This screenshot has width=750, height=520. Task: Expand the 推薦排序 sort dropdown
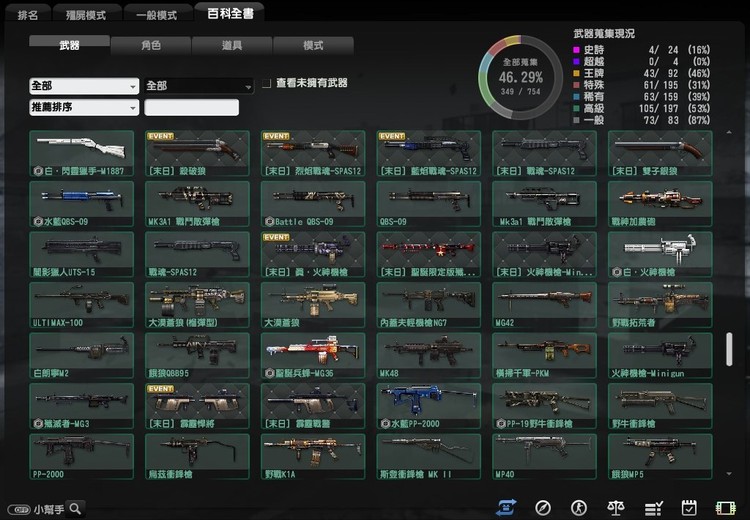pyautogui.click(x=84, y=107)
